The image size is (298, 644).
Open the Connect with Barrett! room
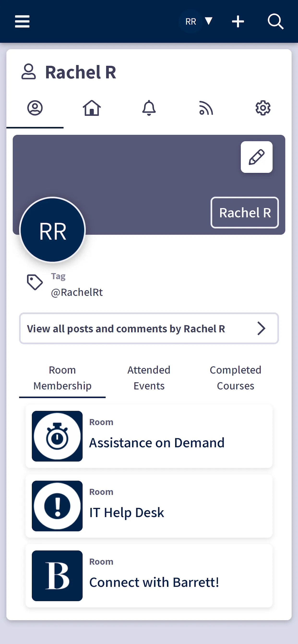coord(149,576)
